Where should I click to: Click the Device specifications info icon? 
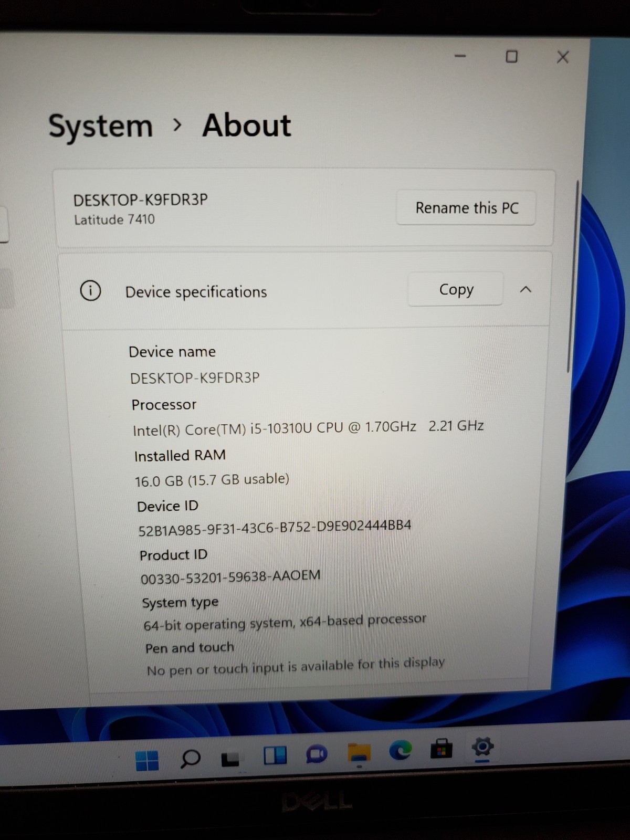[90, 290]
